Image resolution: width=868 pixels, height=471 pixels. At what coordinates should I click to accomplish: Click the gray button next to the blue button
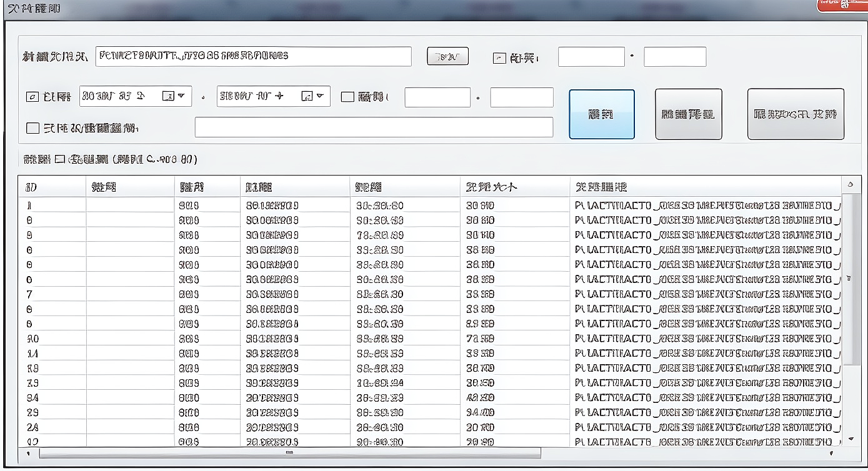tap(688, 114)
